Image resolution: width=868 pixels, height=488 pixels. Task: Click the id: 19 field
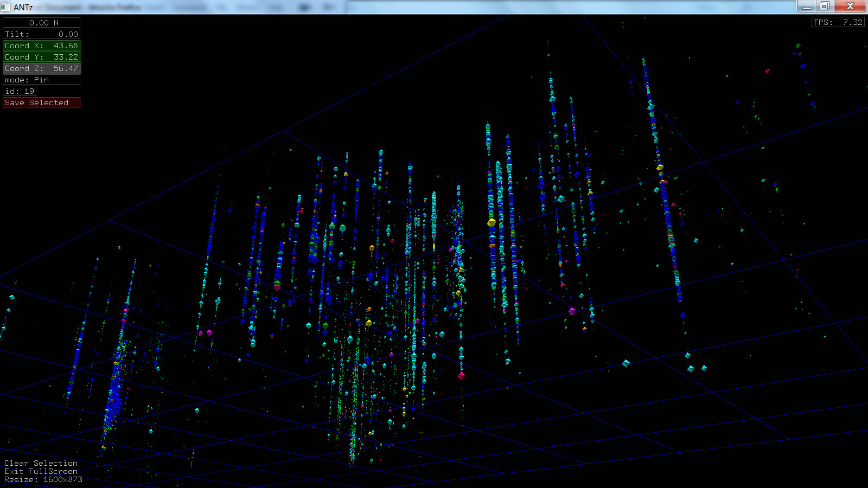pos(20,91)
